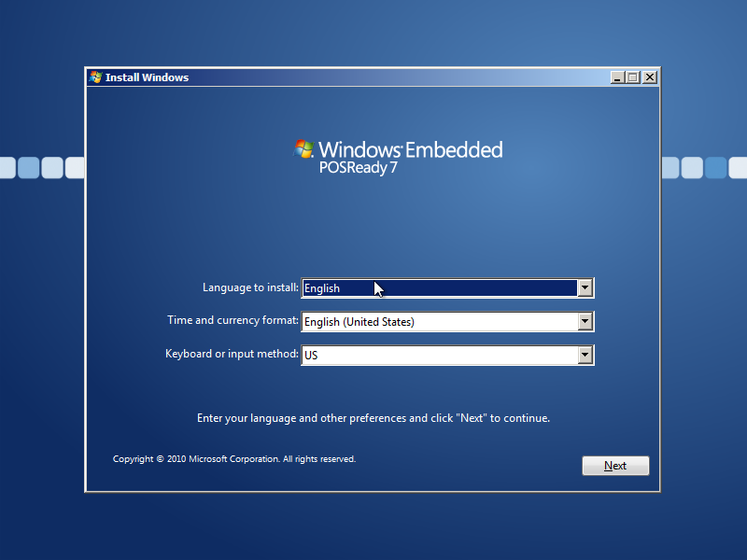Minimize the Install Windows window

tap(617, 77)
